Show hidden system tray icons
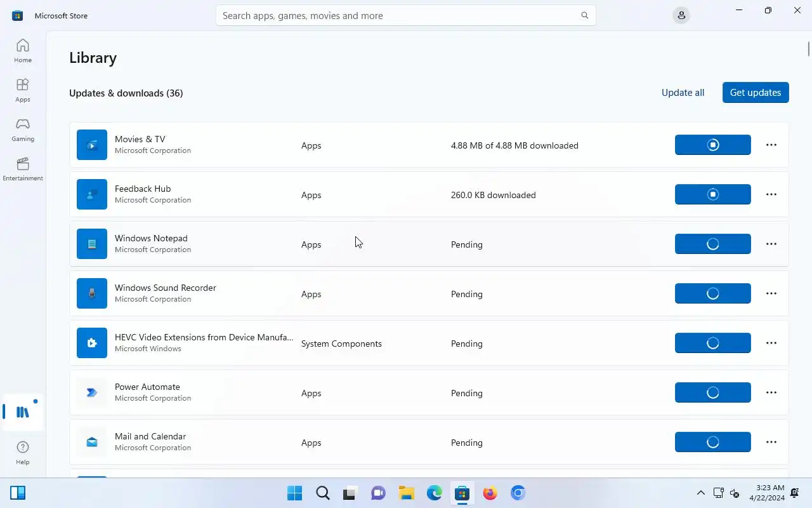 (700, 493)
